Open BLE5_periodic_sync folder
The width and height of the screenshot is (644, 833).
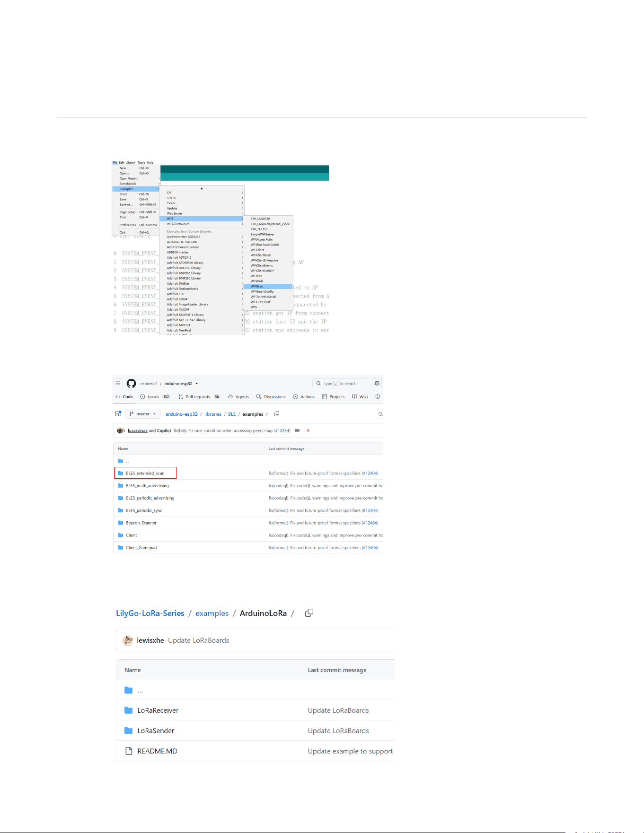[x=144, y=510]
